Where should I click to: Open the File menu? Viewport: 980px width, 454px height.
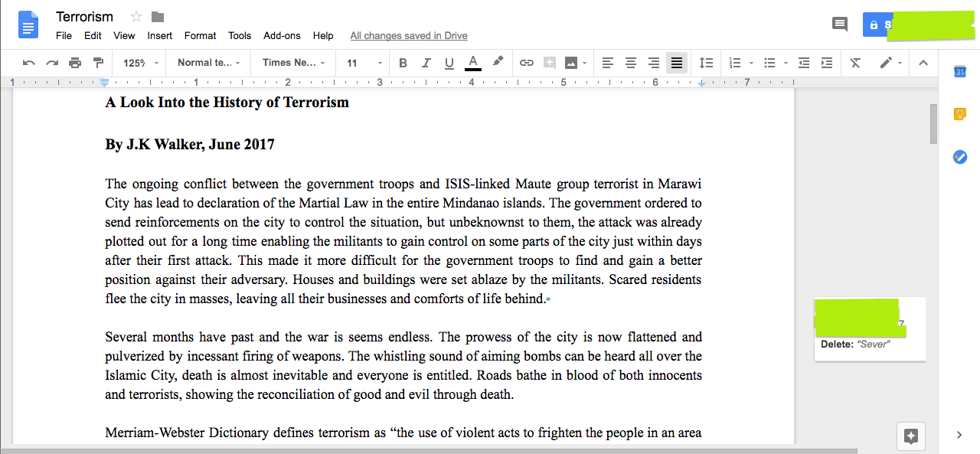[64, 35]
